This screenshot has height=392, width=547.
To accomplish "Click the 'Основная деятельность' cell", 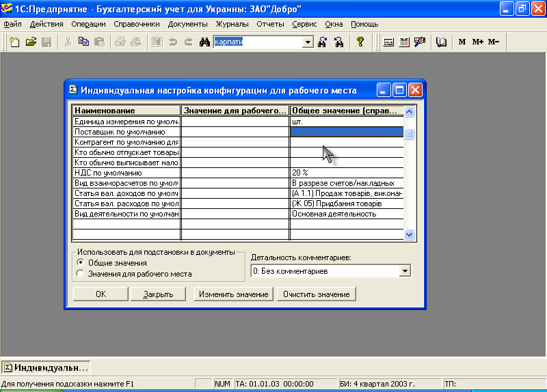I will [347, 214].
